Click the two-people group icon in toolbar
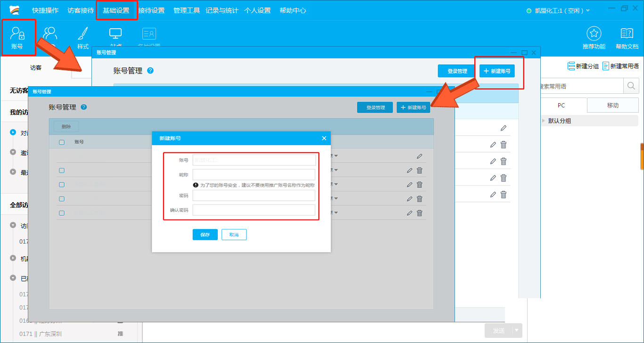The image size is (644, 343). pyautogui.click(x=50, y=34)
